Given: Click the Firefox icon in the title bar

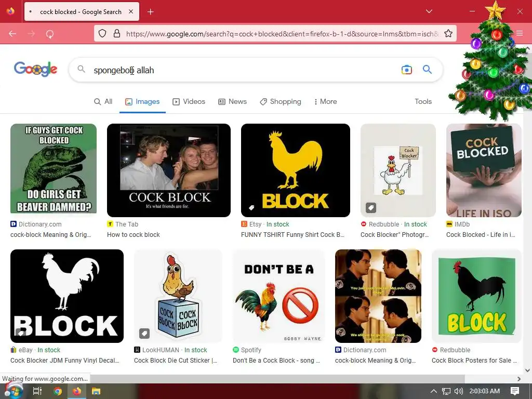Looking at the screenshot, I should click(10, 11).
